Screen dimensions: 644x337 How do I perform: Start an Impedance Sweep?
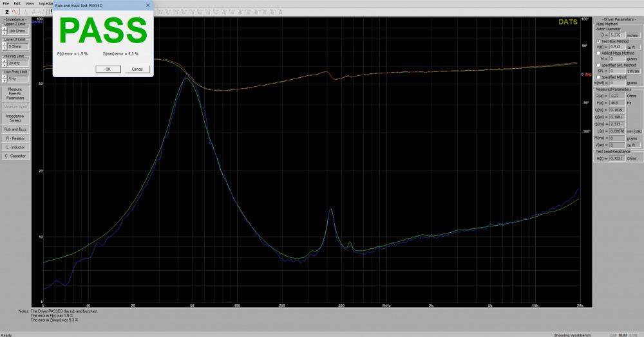[15, 118]
